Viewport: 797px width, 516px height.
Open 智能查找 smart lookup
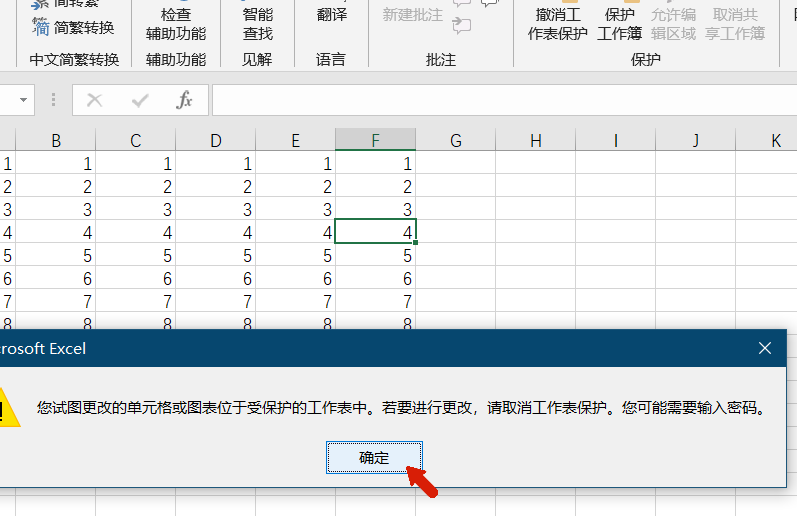click(x=258, y=23)
